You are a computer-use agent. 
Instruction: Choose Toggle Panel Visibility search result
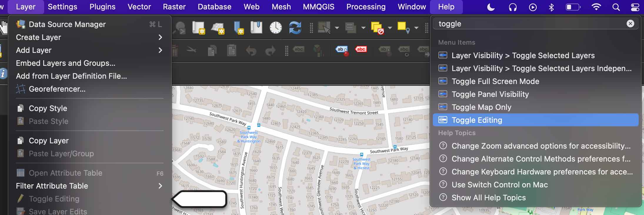[x=490, y=94]
